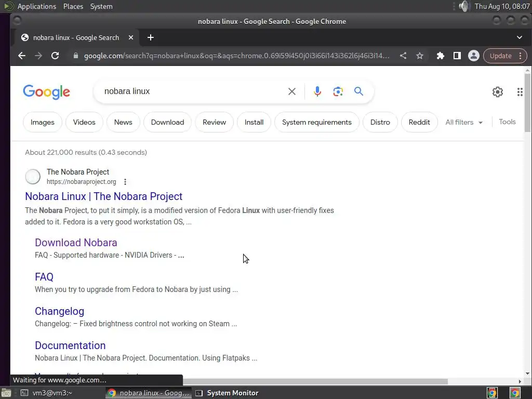
Task: Close the nobara linux tab
Action: point(130,37)
